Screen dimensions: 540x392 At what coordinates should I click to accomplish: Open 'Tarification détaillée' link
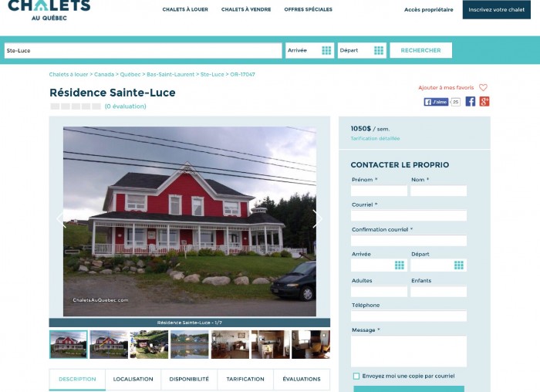point(375,138)
